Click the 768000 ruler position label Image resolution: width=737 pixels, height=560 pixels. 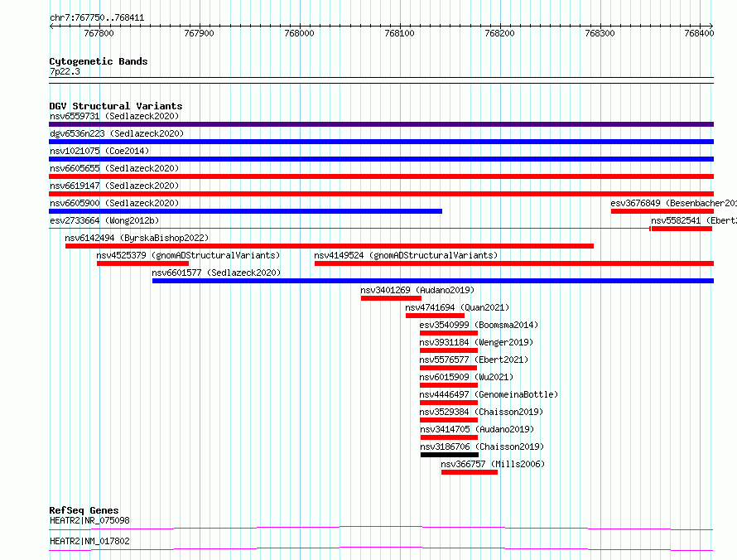(300, 33)
